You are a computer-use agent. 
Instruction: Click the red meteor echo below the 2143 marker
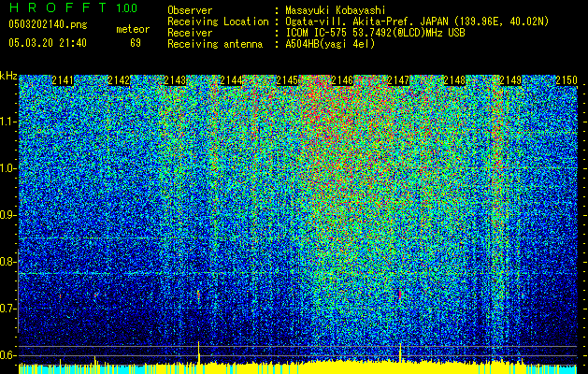coord(199,296)
